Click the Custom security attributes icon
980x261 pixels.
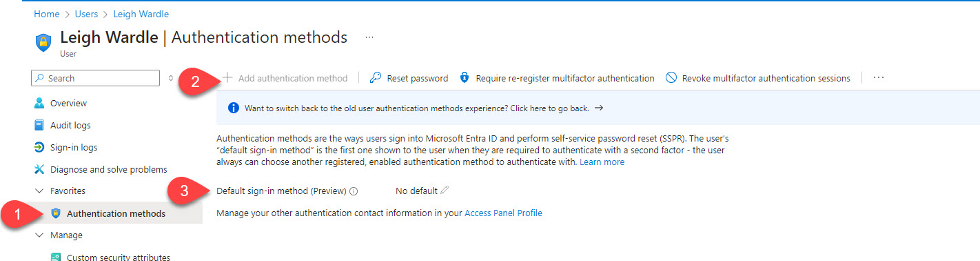(x=56, y=257)
